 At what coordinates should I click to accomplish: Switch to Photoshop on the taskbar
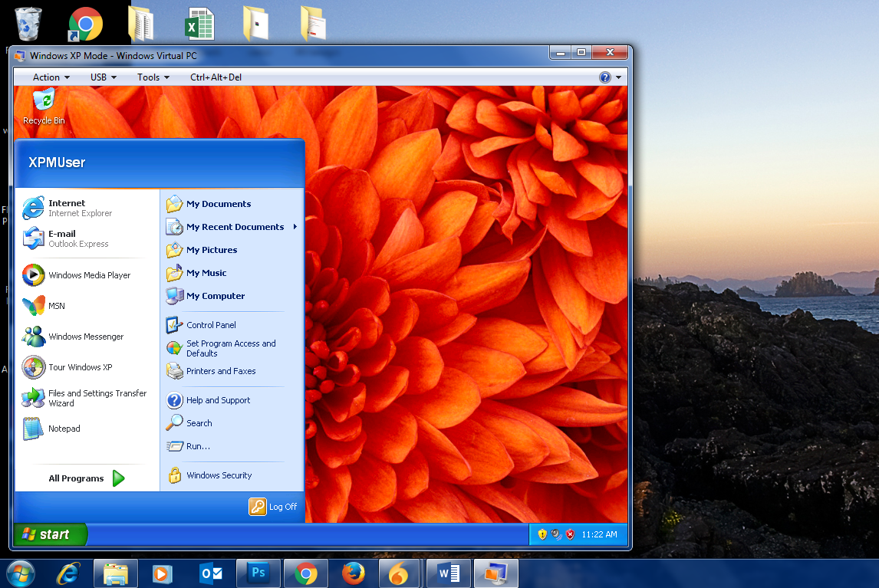(x=258, y=573)
